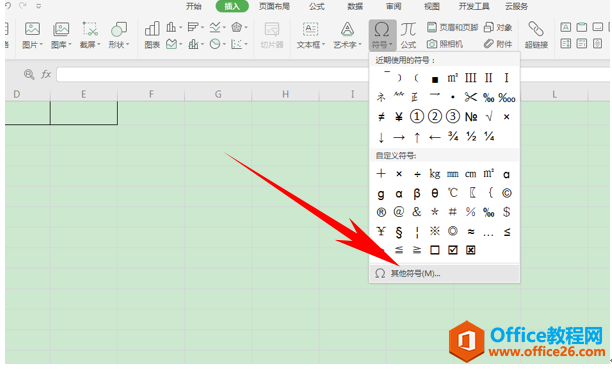
Task: Insert the $ dollar symbol
Action: (x=506, y=212)
